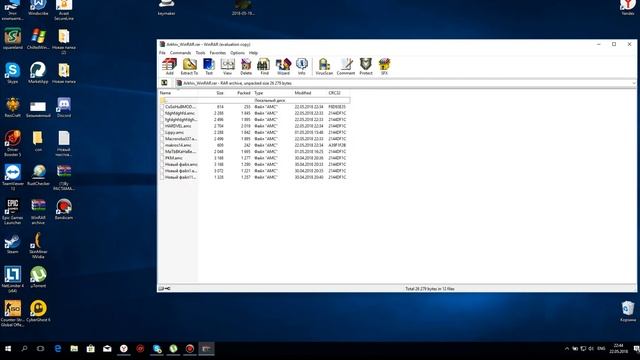
Task: Click the Bandicam desktop icon
Action: point(64,209)
